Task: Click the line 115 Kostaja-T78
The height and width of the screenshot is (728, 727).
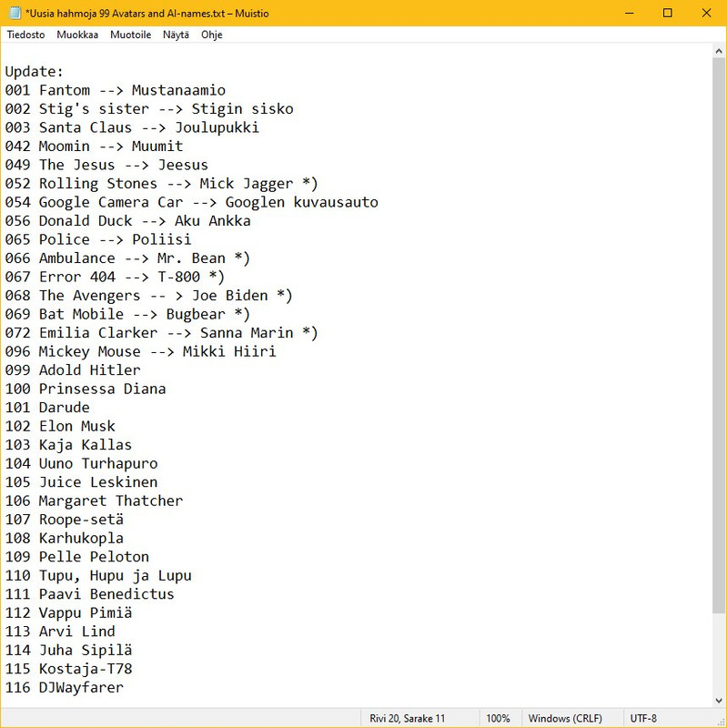Action: 68,669
